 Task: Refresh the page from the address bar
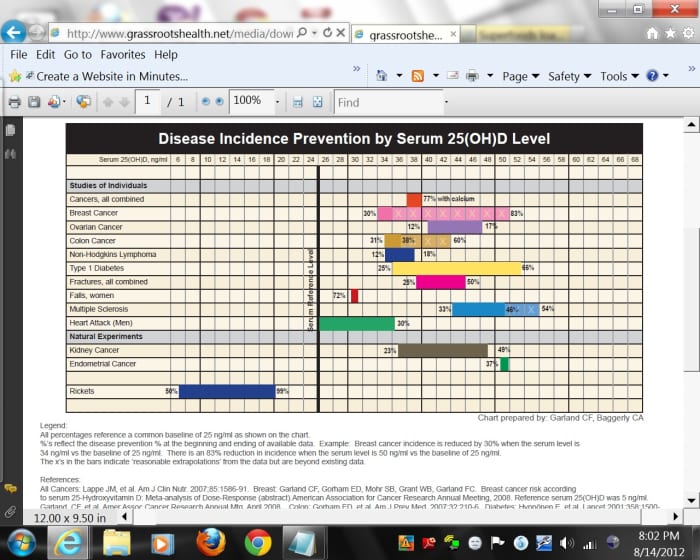pyautogui.click(x=328, y=33)
